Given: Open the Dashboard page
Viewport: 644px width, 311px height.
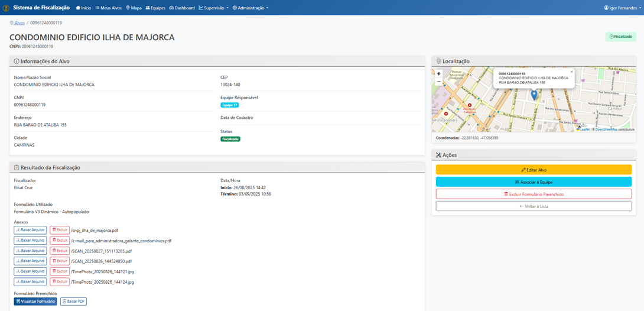Looking at the screenshot, I should pos(182,8).
